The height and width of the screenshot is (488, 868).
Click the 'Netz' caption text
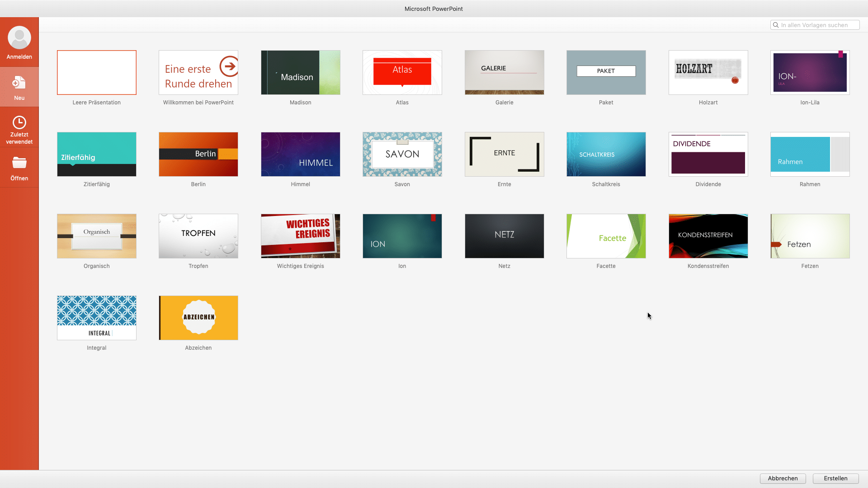pyautogui.click(x=505, y=266)
